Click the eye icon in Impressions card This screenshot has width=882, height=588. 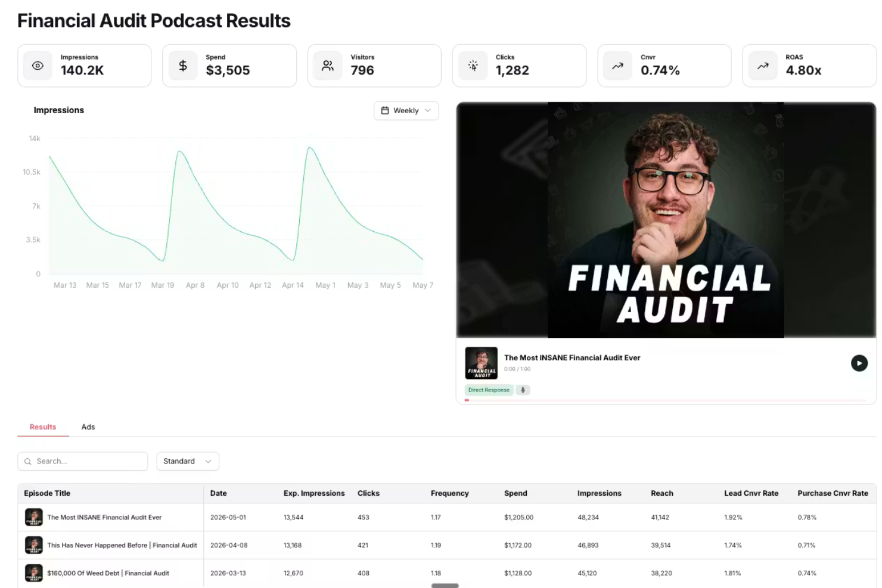[38, 66]
